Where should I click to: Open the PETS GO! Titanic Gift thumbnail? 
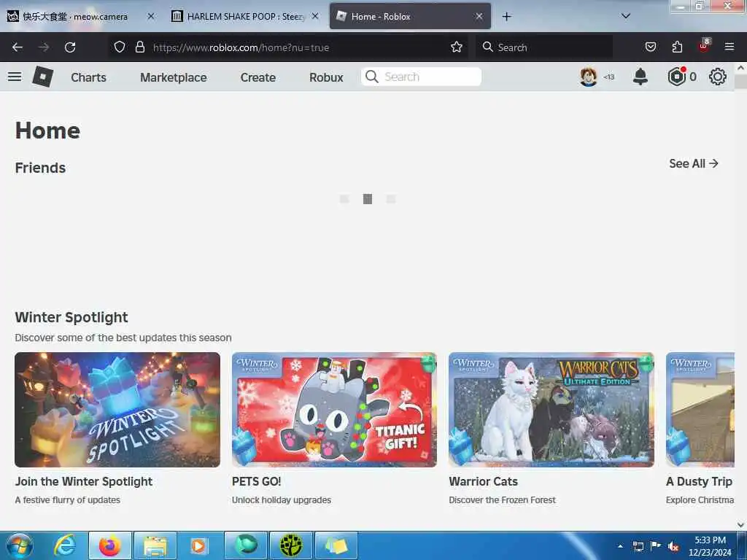click(x=334, y=410)
